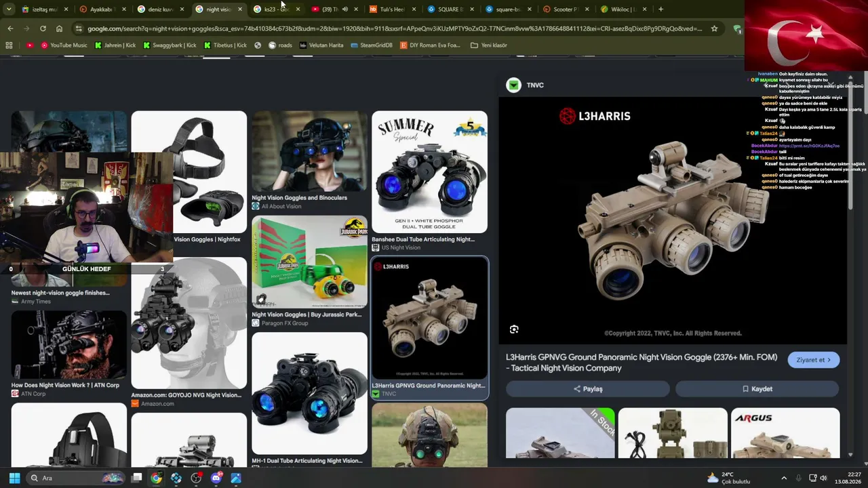Open the Windows Start menu
Screen dimensions: 868x488
click(14, 478)
